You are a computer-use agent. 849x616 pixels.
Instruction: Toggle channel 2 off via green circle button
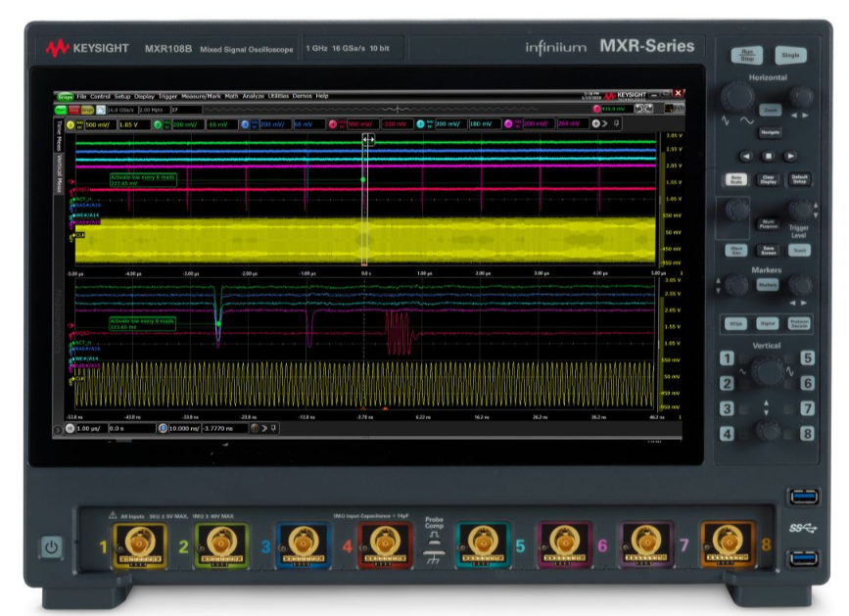pyautogui.click(x=157, y=123)
